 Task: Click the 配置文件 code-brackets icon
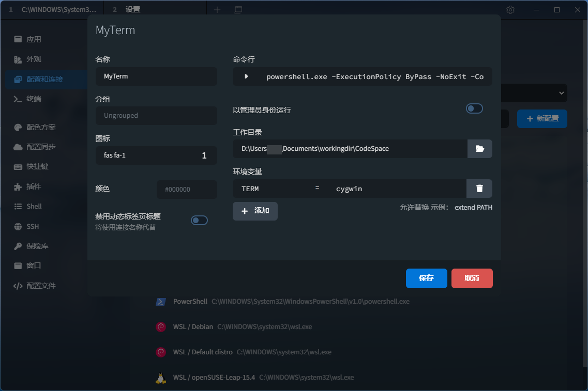tap(18, 286)
